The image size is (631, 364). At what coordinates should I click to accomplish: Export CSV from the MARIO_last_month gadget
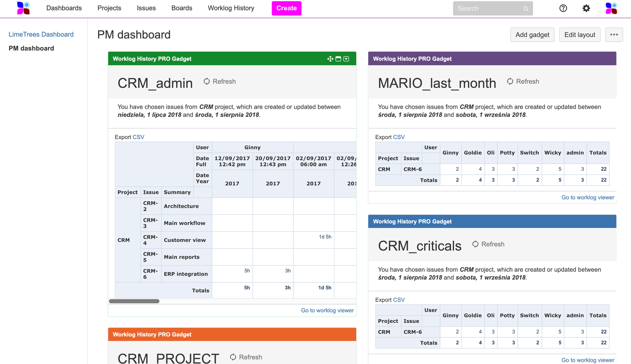tap(399, 137)
